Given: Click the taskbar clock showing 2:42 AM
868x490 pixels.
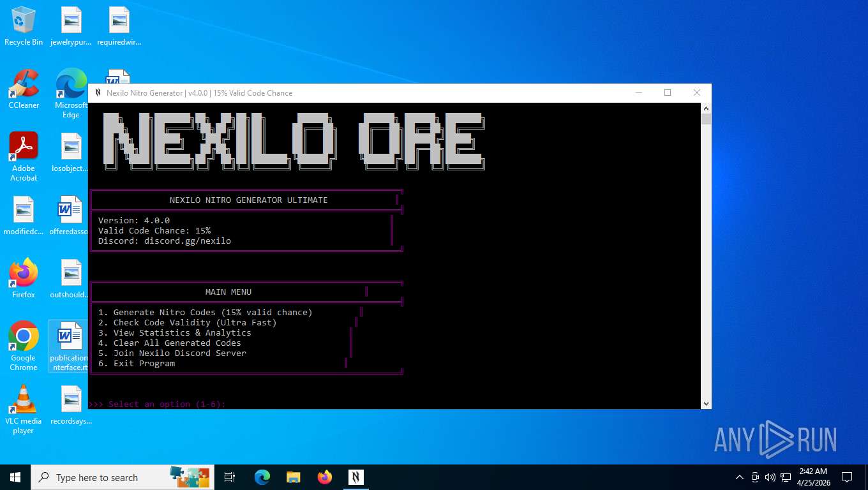Looking at the screenshot, I should (814, 477).
